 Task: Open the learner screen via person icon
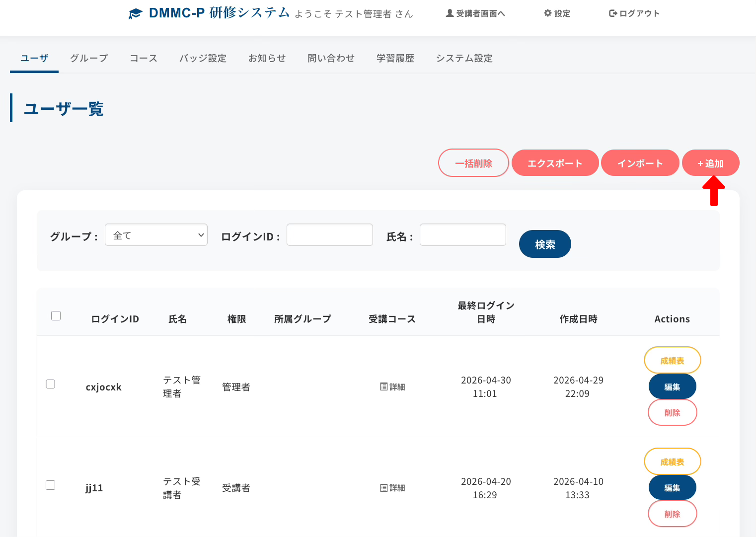[450, 13]
